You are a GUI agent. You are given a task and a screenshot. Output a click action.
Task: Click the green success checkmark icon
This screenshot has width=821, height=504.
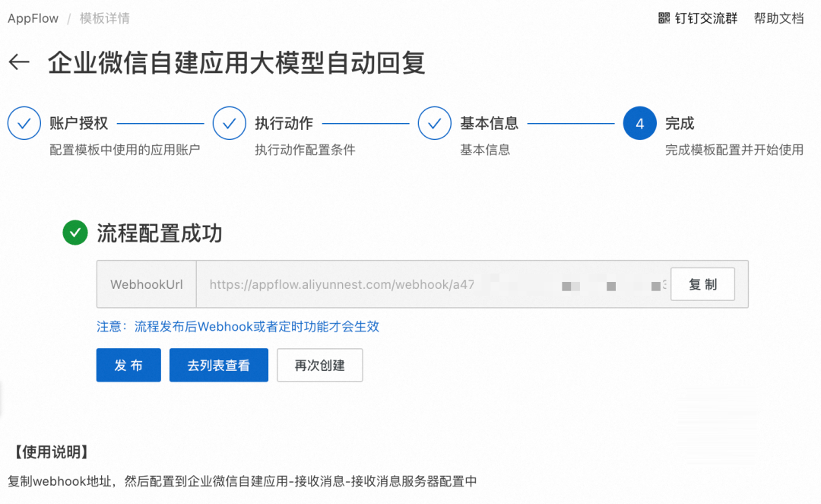(x=75, y=233)
